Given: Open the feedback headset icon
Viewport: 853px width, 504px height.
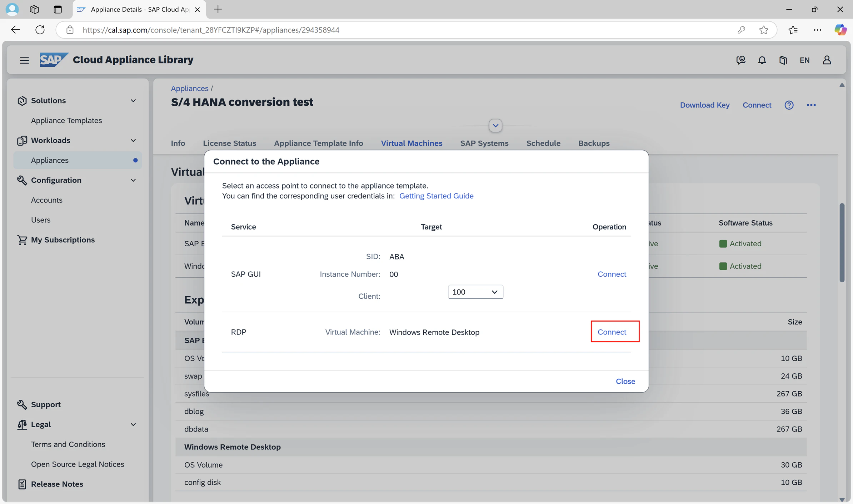Looking at the screenshot, I should click(740, 60).
